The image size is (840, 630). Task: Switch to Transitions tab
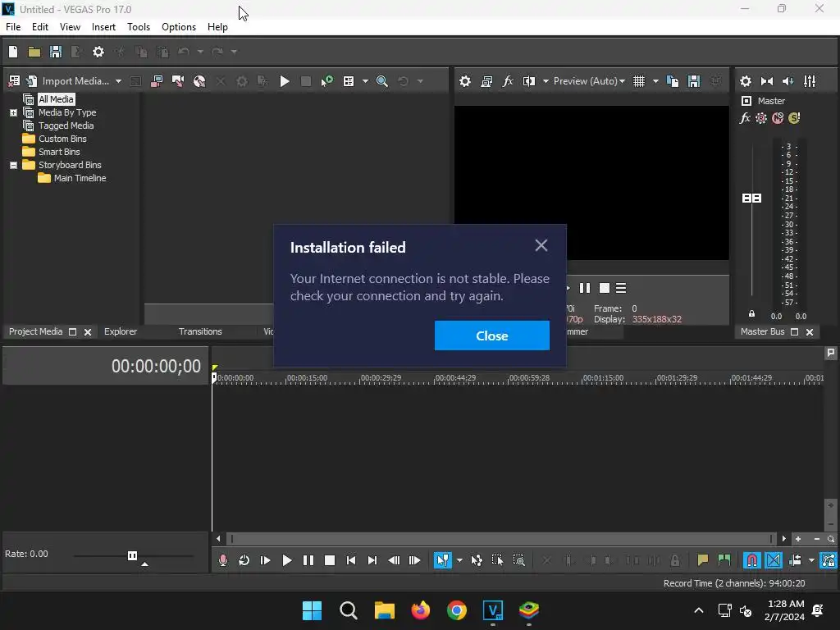(200, 331)
